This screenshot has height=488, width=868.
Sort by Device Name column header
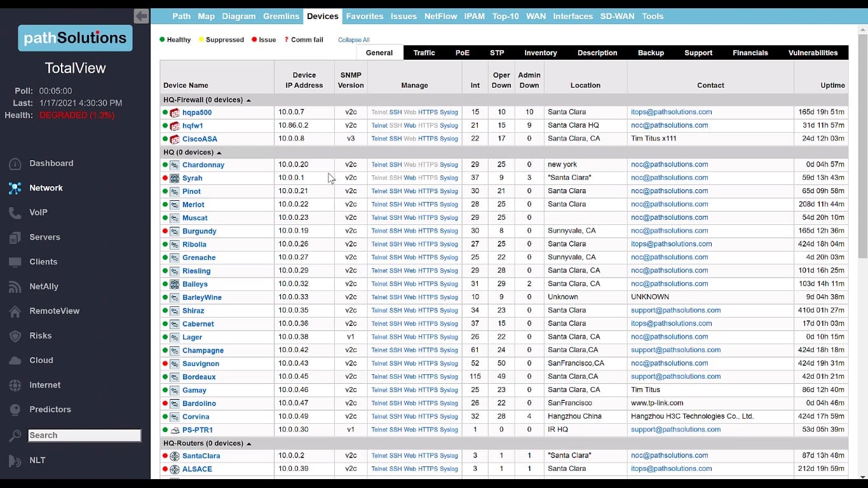coord(186,85)
